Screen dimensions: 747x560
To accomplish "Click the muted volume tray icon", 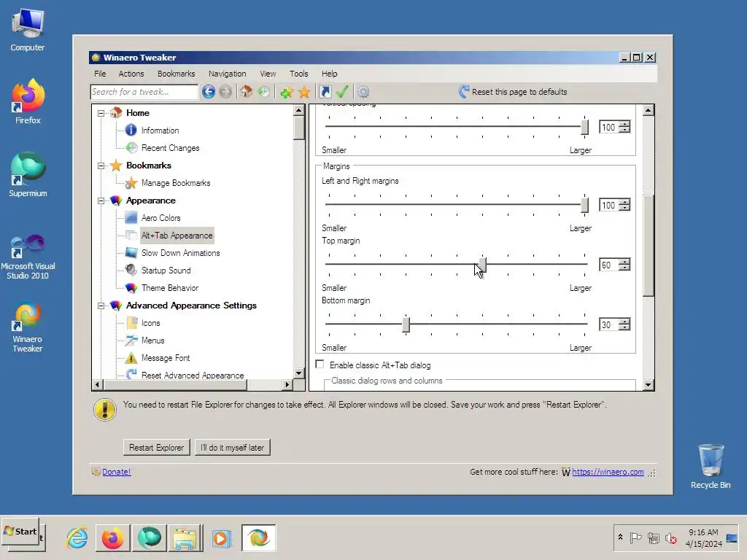I will click(x=671, y=539).
